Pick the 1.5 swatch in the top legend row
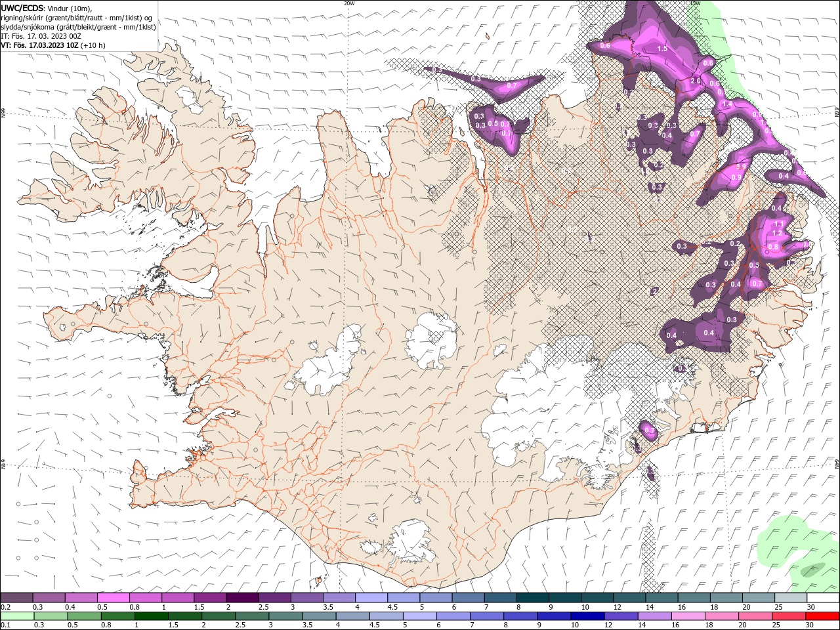Viewport: 840px width, 630px height. pos(209,598)
